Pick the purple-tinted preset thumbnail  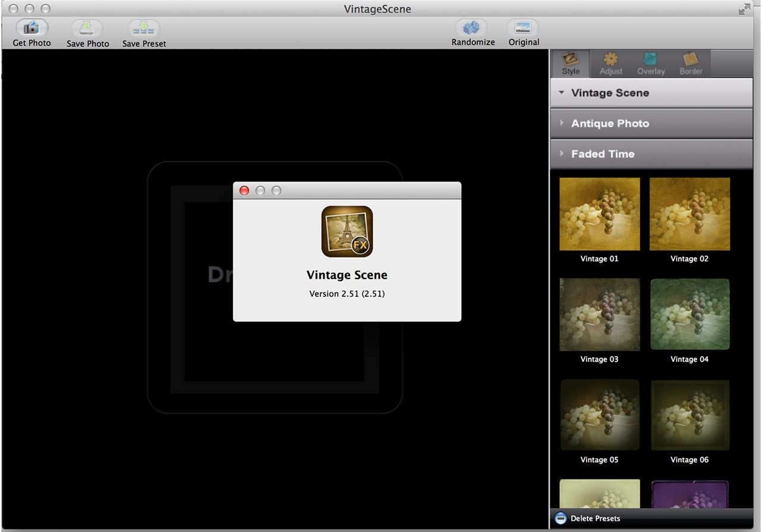(x=689, y=494)
